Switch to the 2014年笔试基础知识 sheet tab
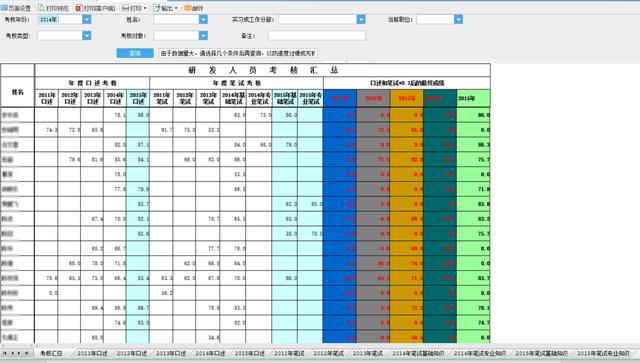 point(418,353)
